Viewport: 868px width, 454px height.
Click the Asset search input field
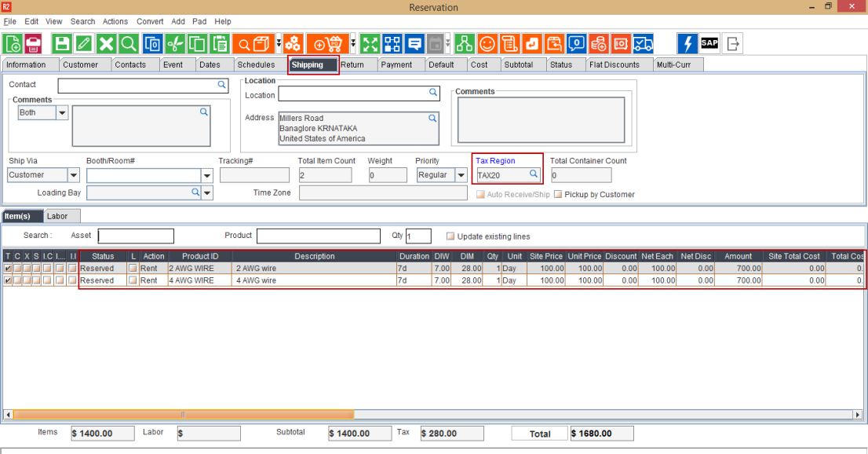coord(136,236)
